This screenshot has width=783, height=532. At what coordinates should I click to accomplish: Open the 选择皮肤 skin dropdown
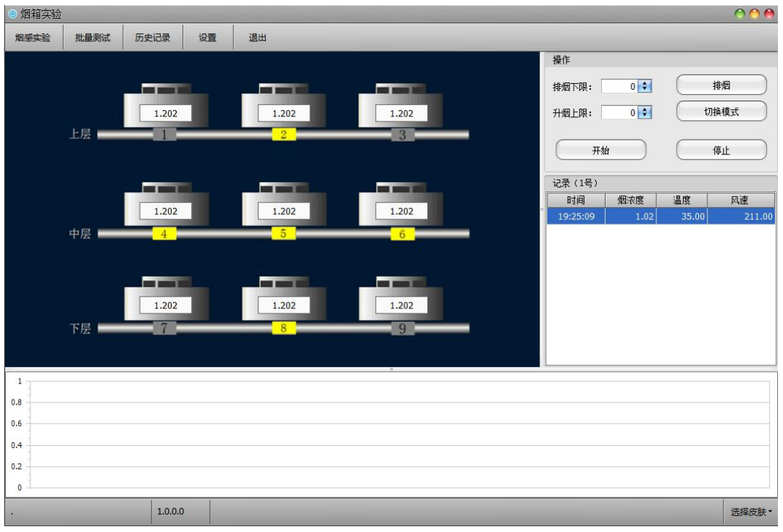click(x=751, y=512)
